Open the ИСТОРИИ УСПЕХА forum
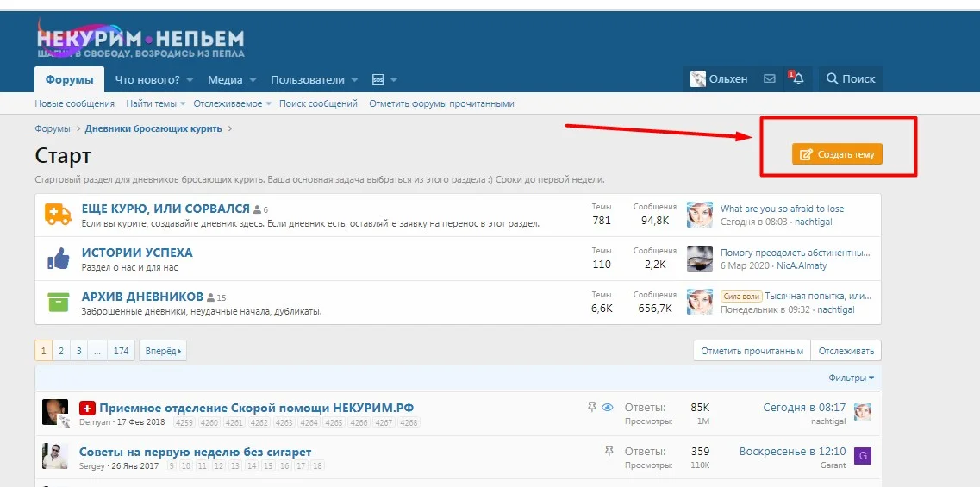980x487 pixels. (x=137, y=253)
